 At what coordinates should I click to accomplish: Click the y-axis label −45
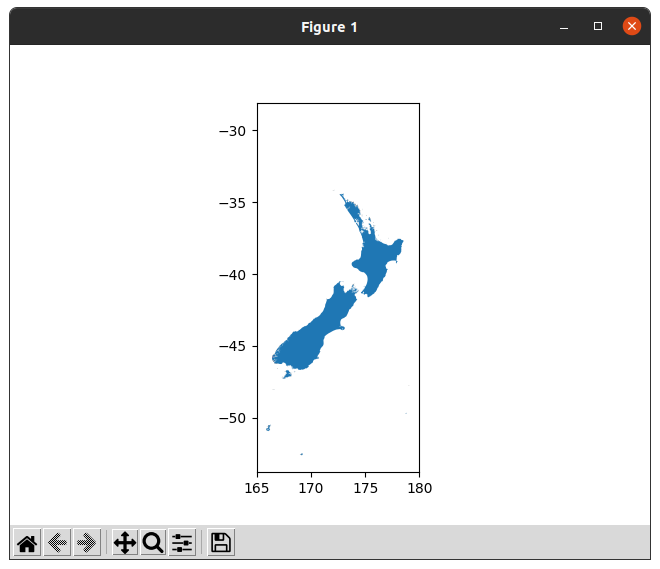(232, 347)
